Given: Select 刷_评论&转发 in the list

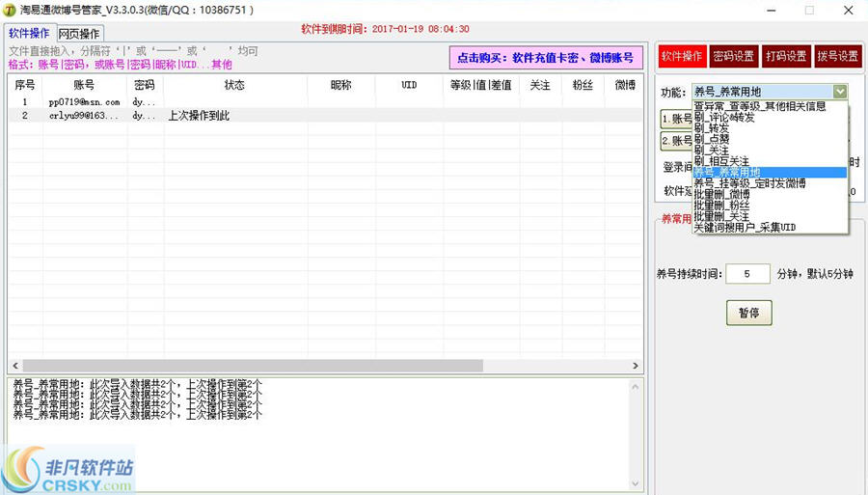Looking at the screenshot, I should 770,118.
